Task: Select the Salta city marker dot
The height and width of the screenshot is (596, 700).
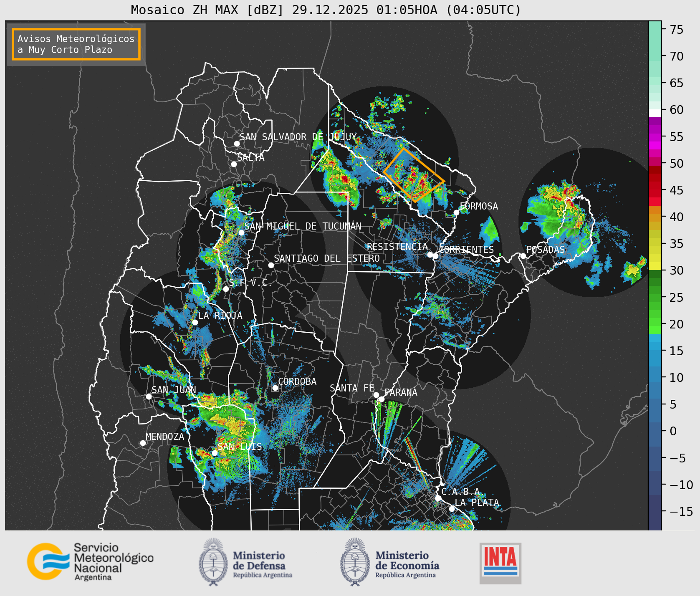Action: click(x=234, y=164)
